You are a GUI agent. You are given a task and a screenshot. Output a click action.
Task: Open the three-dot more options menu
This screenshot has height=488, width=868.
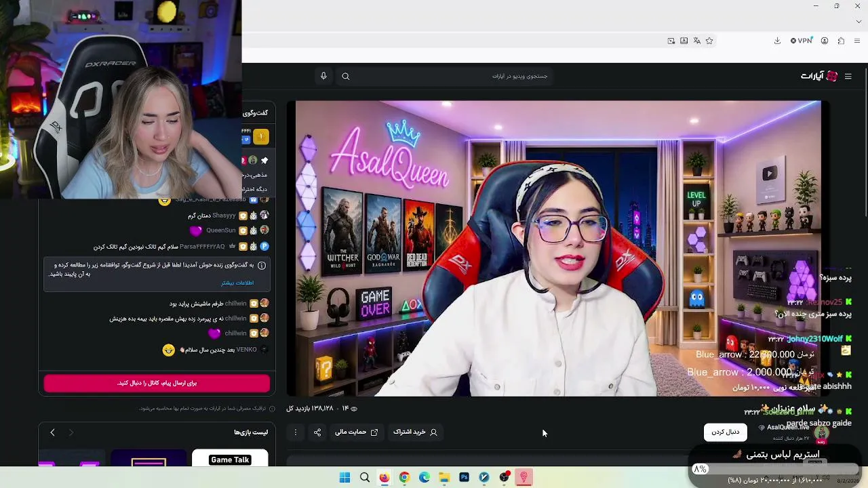(x=296, y=432)
